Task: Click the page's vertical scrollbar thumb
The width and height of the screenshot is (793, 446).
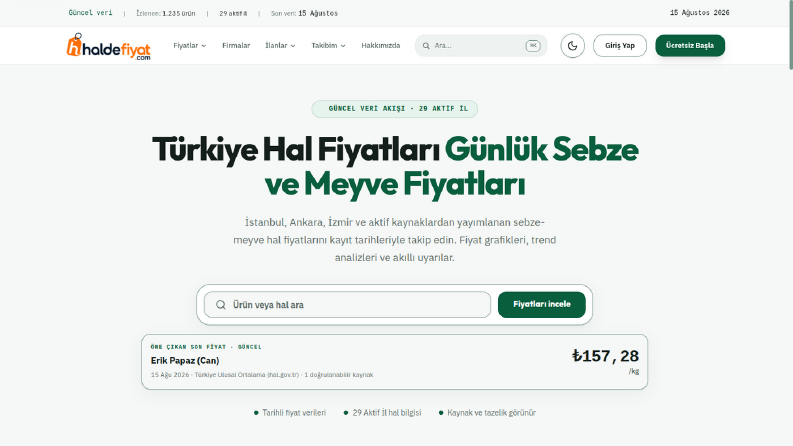Action: pyautogui.click(x=790, y=34)
